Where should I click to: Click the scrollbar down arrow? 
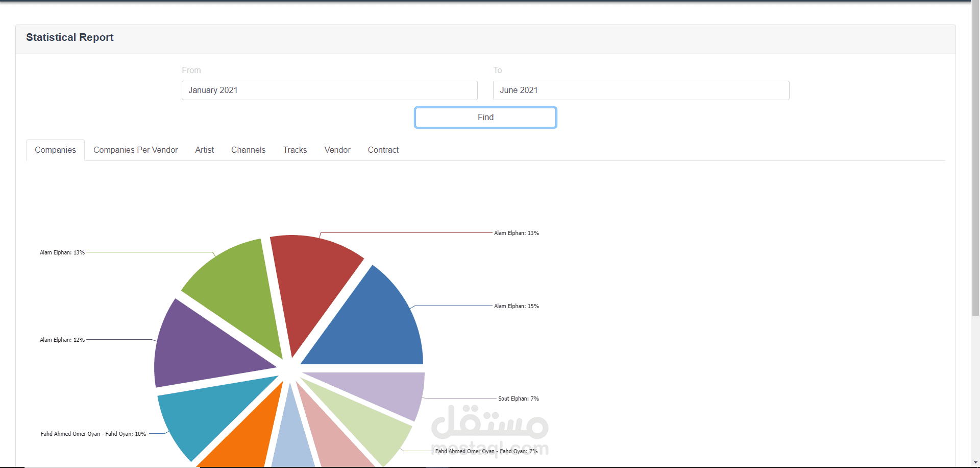(x=975, y=463)
